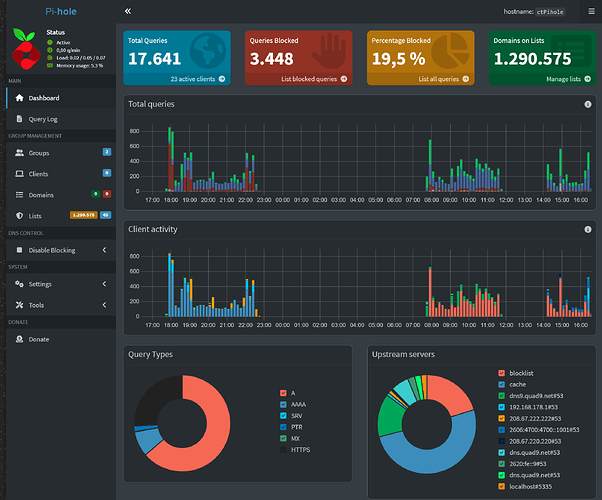Viewport: 602px width, 500px height.
Task: Click the Donate icon in the sidebar
Action: pyautogui.click(x=20, y=339)
